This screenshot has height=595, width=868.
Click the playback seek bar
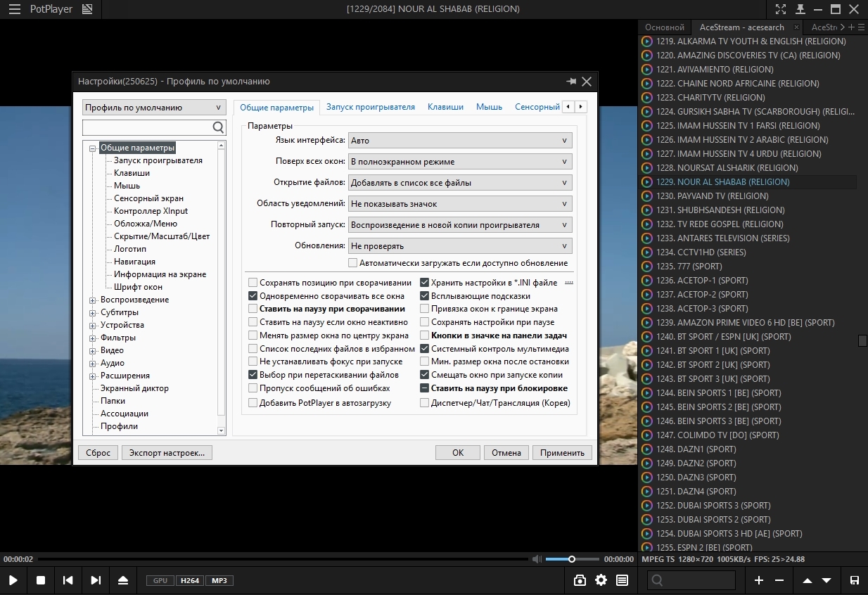click(x=283, y=559)
